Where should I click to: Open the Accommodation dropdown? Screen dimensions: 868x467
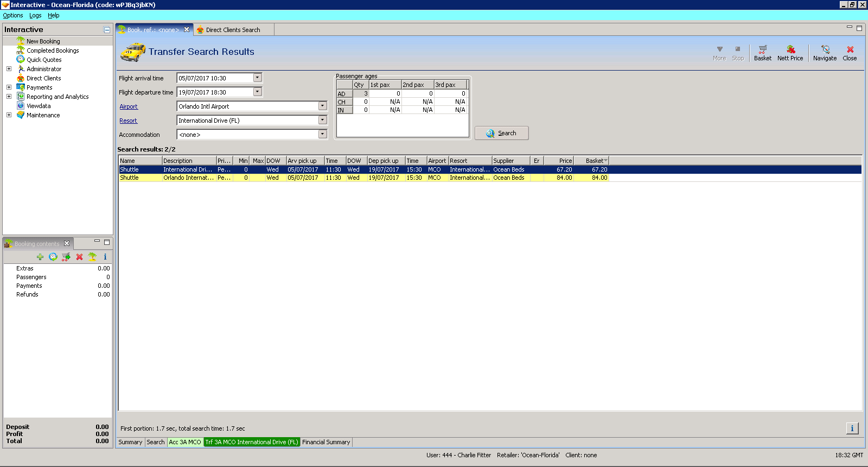tap(322, 134)
